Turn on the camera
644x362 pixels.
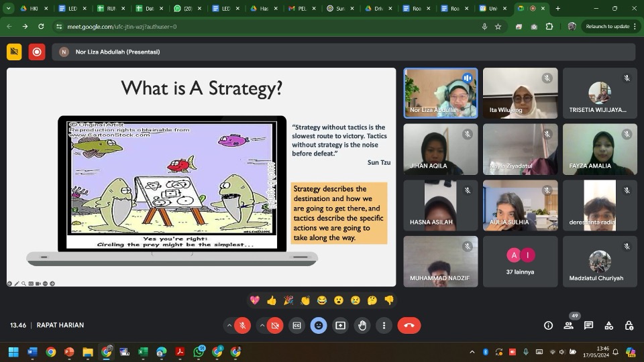[x=275, y=326]
